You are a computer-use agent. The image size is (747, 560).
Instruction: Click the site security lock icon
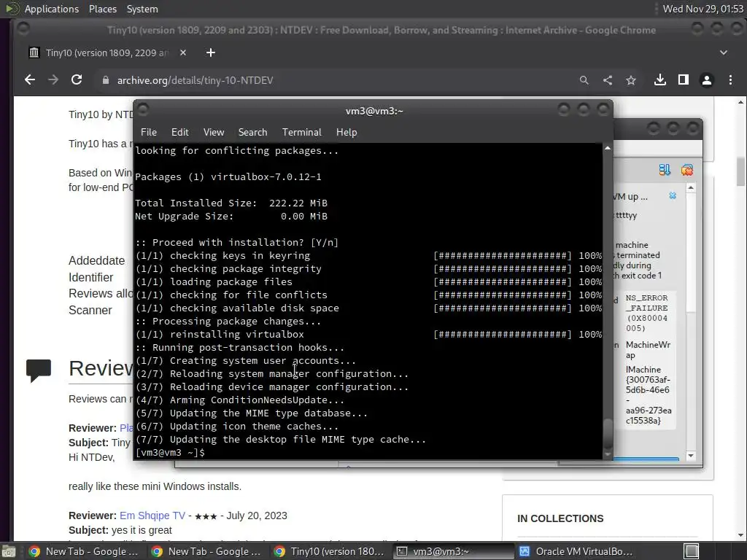pos(106,80)
